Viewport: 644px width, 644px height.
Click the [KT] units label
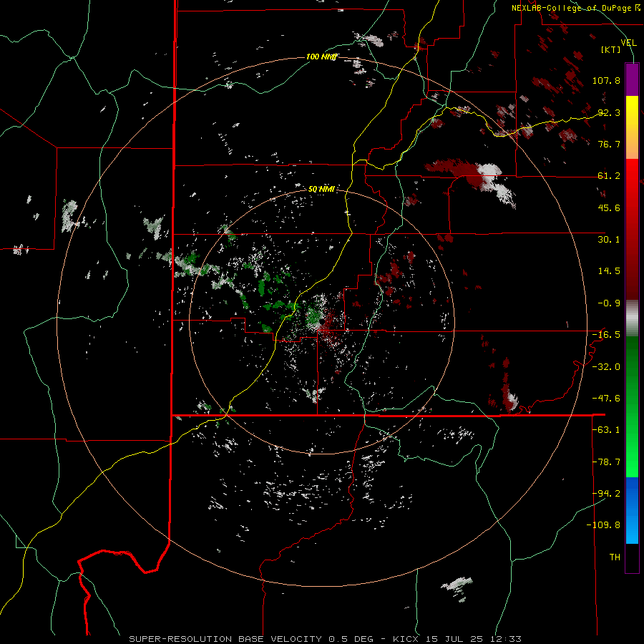(x=611, y=49)
